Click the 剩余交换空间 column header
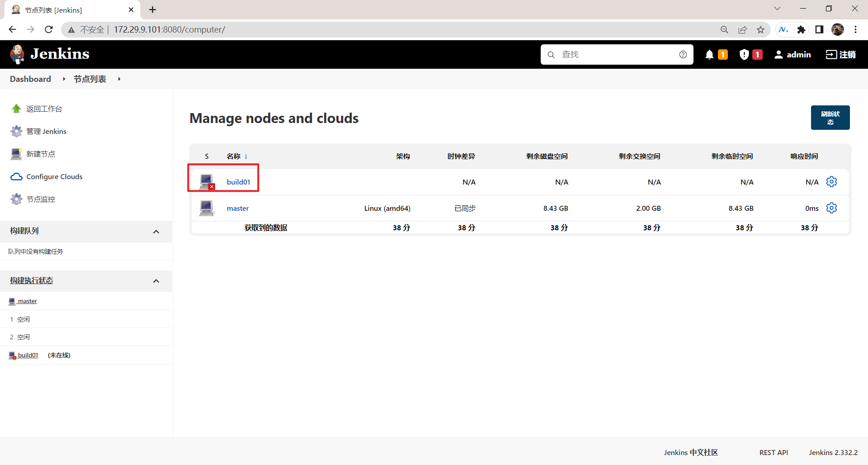The width and height of the screenshot is (868, 465). tap(640, 157)
